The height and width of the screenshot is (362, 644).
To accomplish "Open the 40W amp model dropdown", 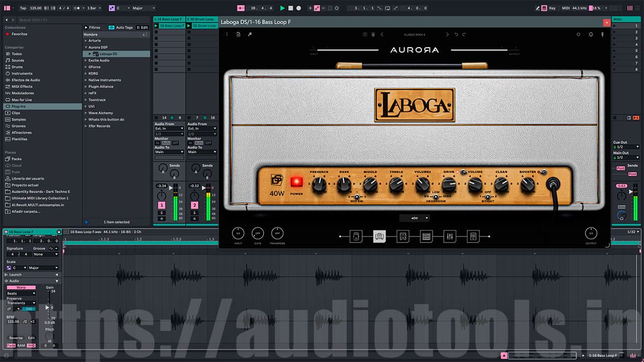I will click(x=414, y=218).
